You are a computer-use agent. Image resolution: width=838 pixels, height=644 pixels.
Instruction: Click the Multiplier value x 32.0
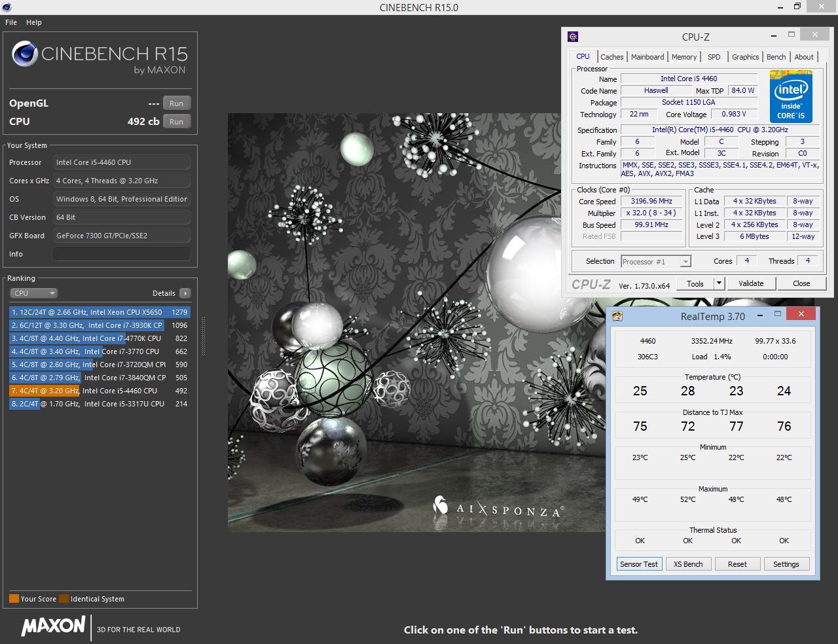[651, 213]
